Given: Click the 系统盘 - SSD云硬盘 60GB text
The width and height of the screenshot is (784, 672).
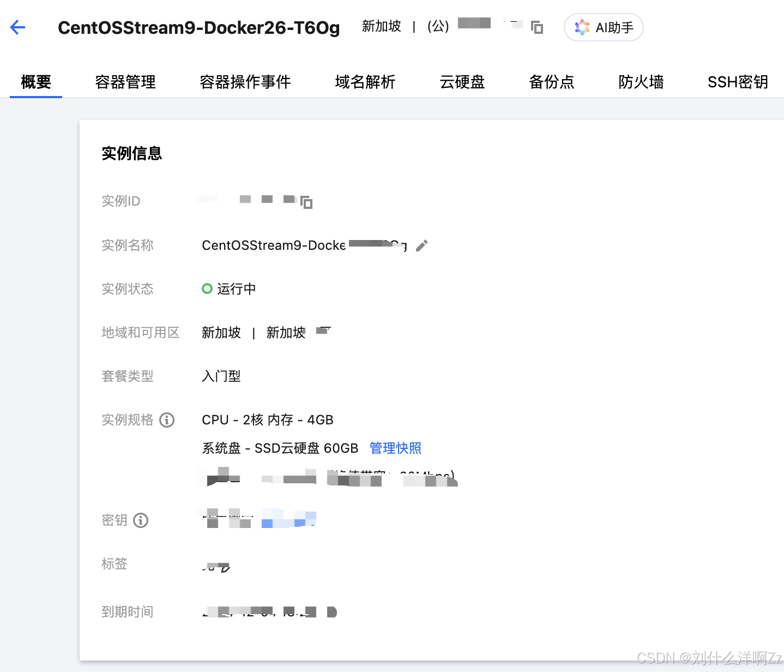Looking at the screenshot, I should pyautogui.click(x=280, y=448).
